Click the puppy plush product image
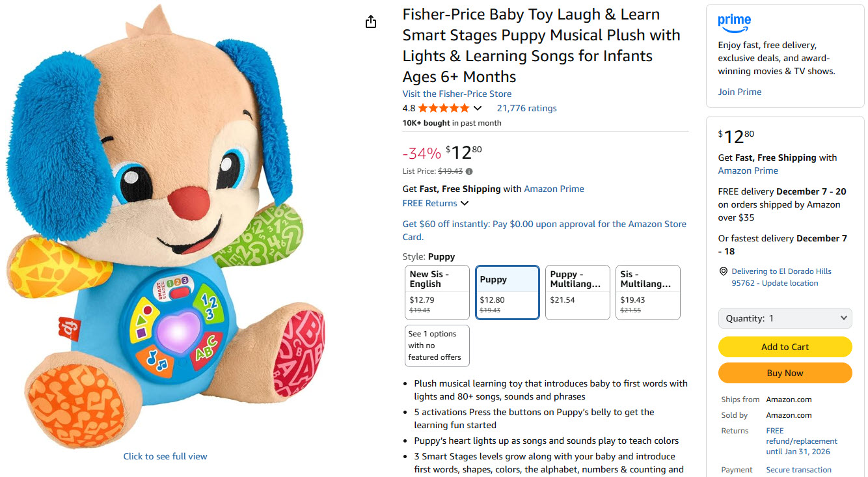This screenshot has height=477, width=868. click(165, 228)
